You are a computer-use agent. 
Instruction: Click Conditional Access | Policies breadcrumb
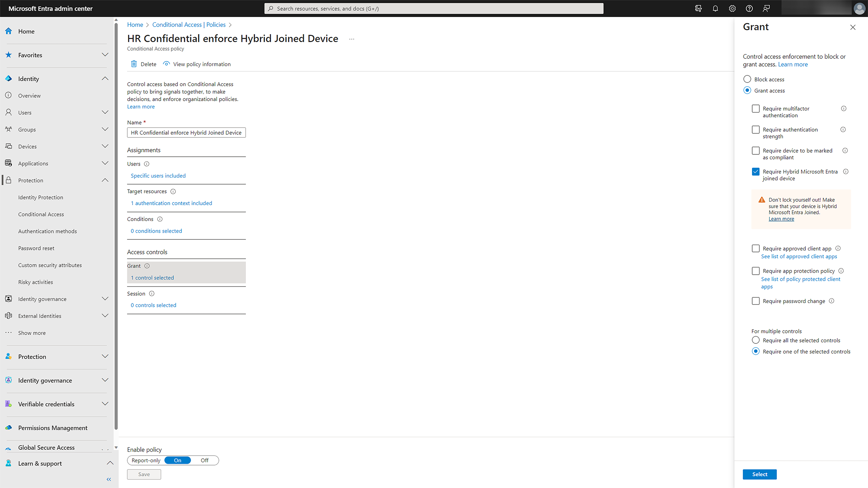point(189,25)
